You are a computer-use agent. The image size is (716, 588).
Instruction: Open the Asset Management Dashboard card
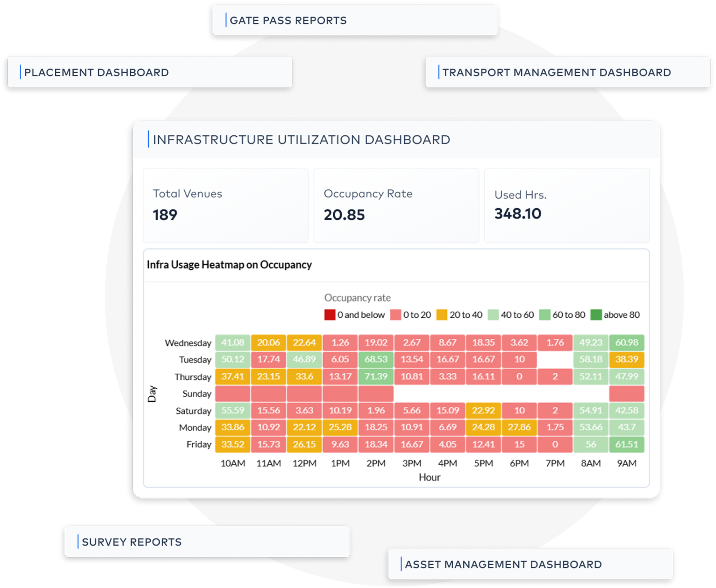click(x=530, y=564)
